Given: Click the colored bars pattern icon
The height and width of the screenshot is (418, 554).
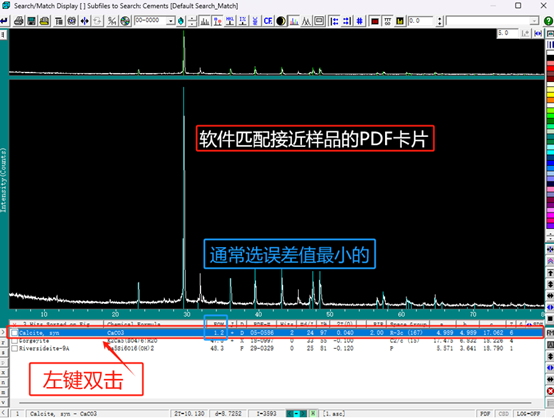Looking at the screenshot, I should click(294, 21).
